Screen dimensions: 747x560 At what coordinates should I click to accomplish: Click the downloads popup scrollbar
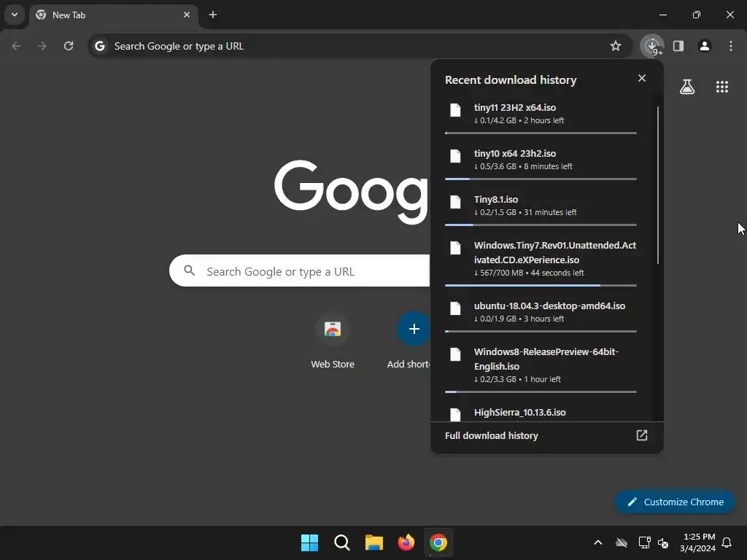click(x=658, y=185)
